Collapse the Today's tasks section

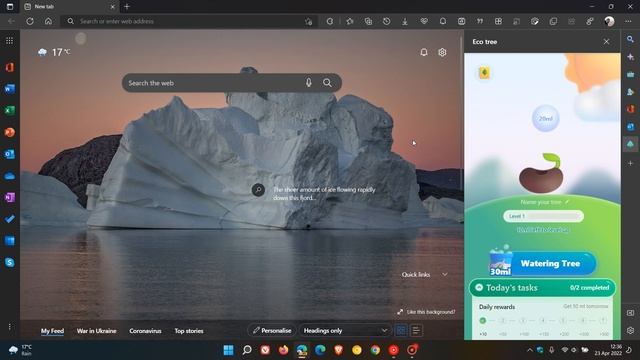[479, 287]
